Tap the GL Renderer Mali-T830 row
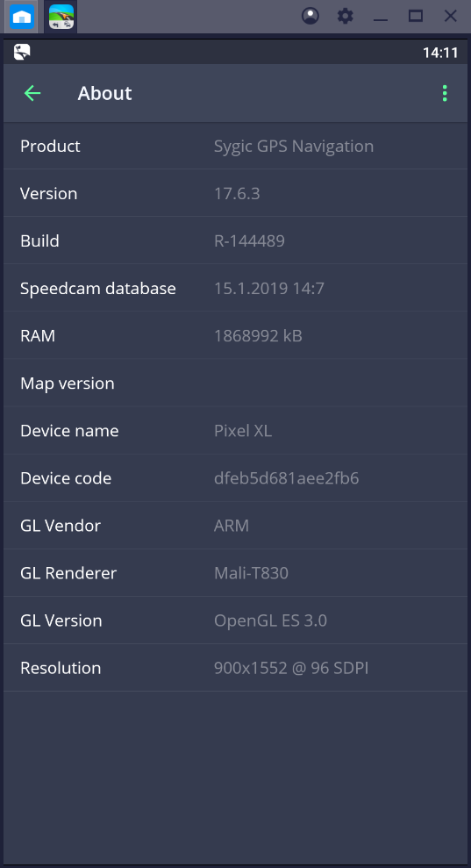Image resolution: width=471 pixels, height=868 pixels. point(236,573)
